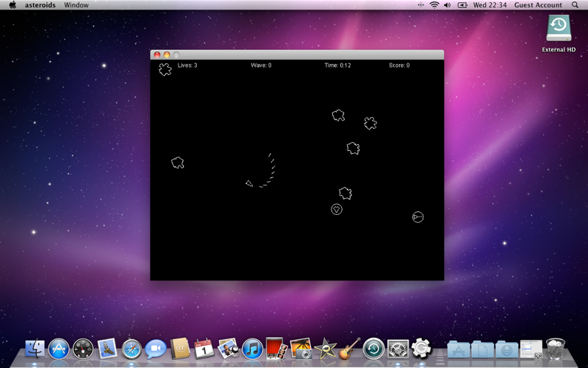Launch Preview from the Dock

[x=229, y=348]
